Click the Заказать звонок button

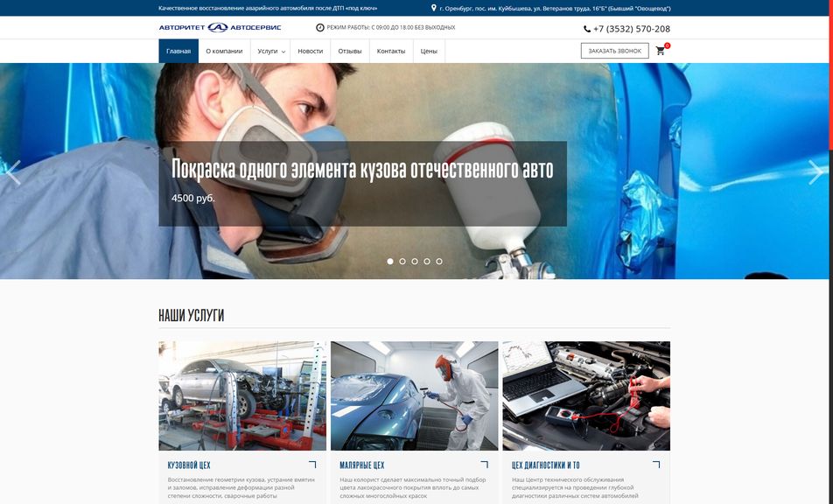click(614, 51)
